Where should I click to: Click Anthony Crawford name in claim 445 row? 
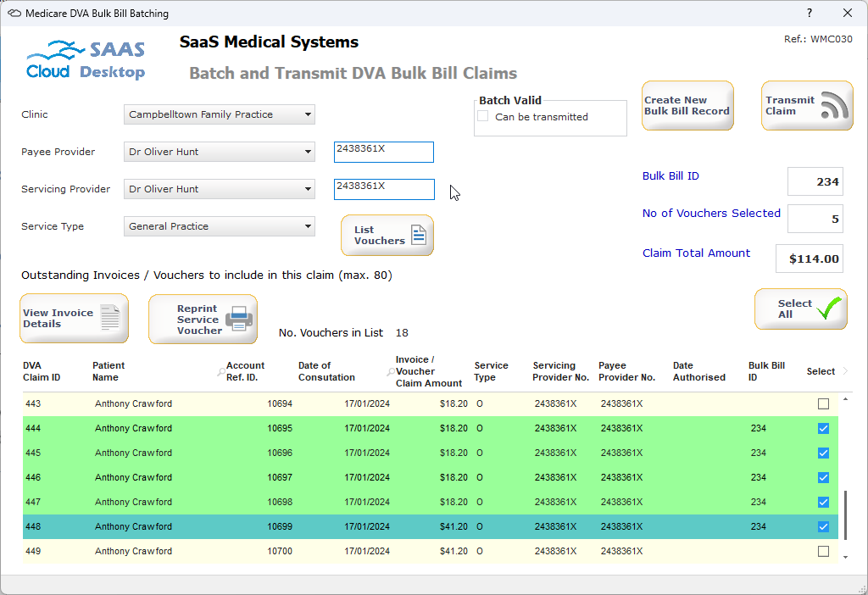133,453
